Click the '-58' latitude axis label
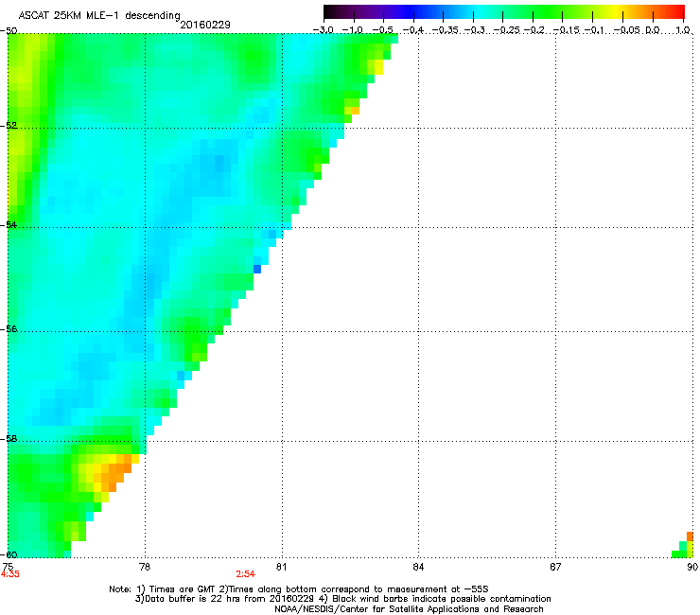 (x=9, y=439)
